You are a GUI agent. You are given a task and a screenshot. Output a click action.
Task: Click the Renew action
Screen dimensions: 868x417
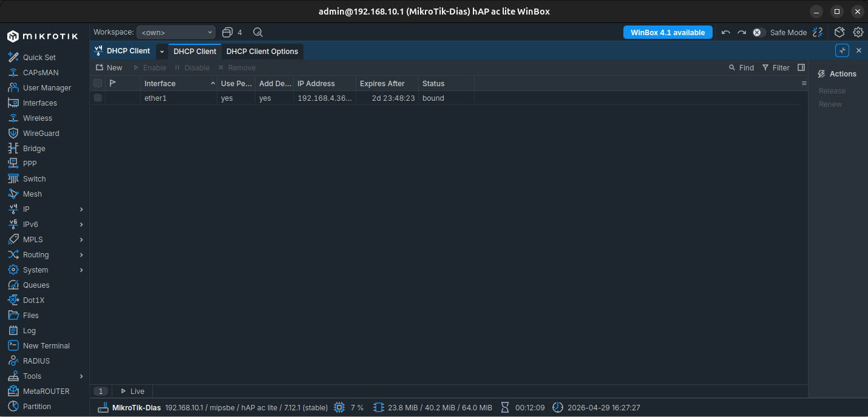[830, 104]
